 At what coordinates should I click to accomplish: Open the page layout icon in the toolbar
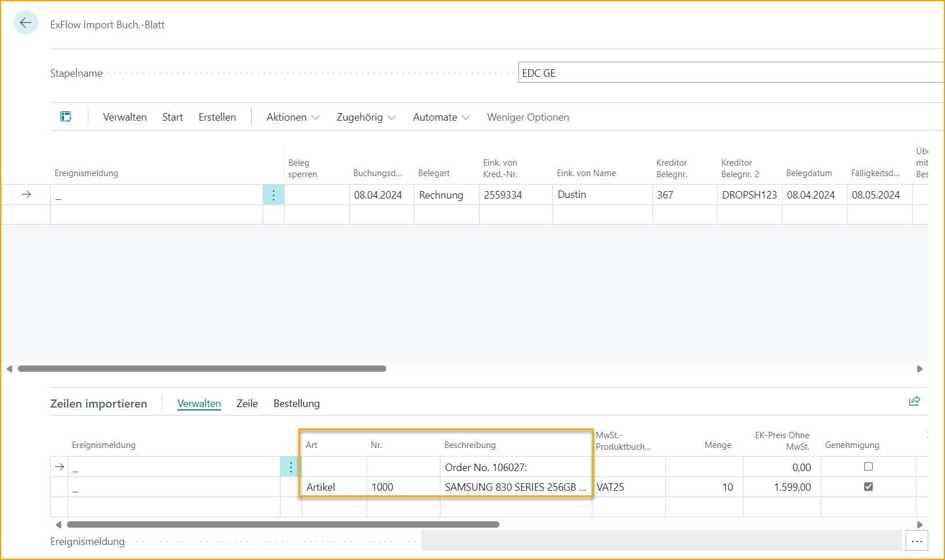(x=65, y=116)
